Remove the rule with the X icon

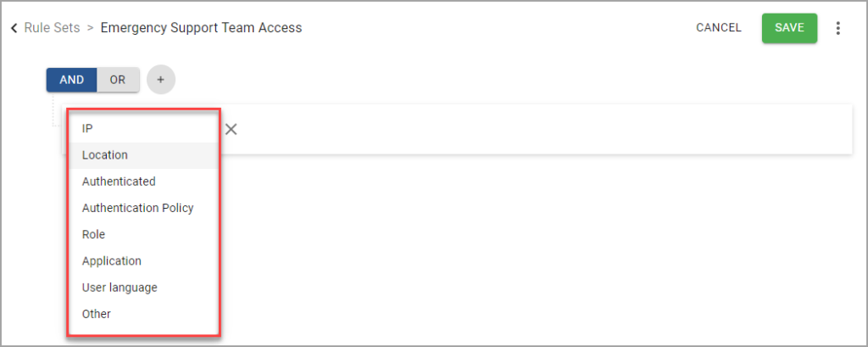pyautogui.click(x=231, y=129)
